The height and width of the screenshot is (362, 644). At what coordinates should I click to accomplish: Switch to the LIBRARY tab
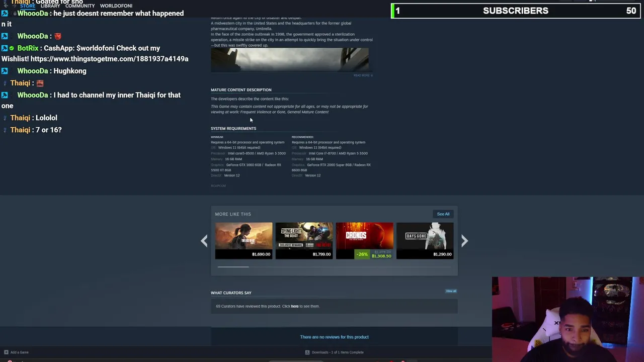click(50, 6)
